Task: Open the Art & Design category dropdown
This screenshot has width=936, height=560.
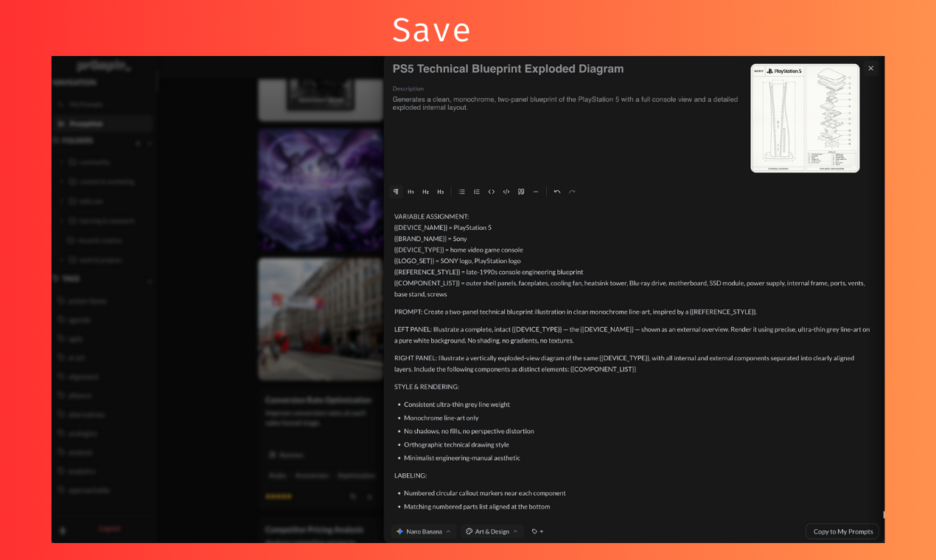Action: 492,531
